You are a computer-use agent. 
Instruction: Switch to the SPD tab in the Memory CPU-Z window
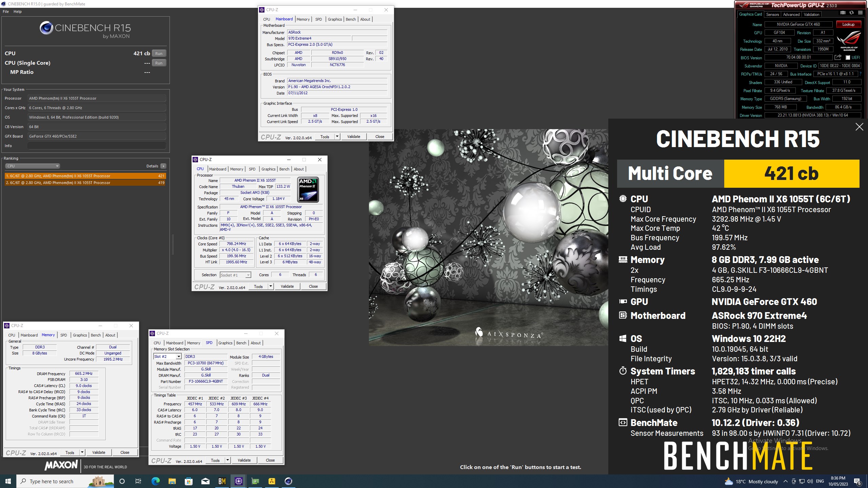[x=64, y=335]
